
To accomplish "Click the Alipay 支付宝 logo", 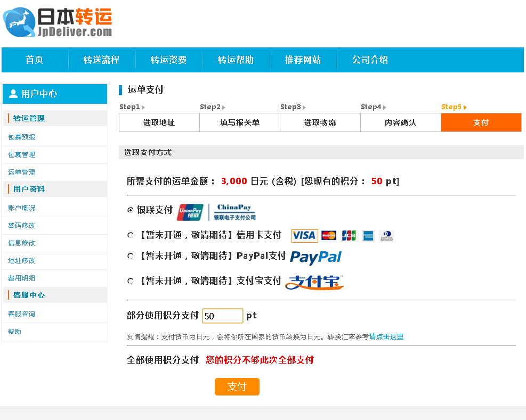I will coord(314,282).
